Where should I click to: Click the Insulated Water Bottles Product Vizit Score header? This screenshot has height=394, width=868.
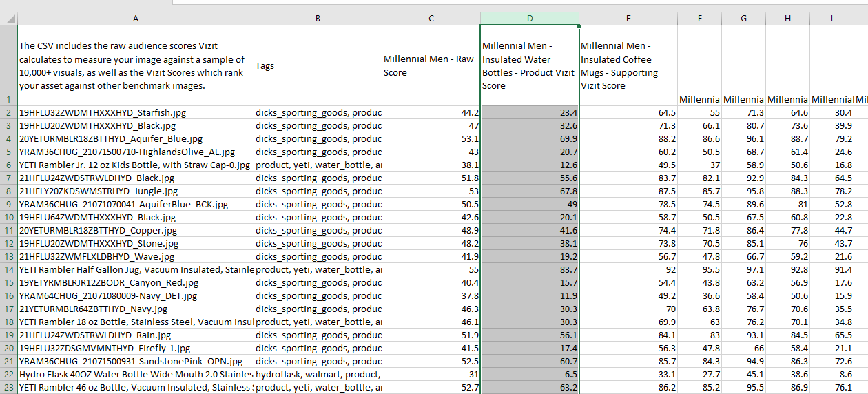click(529, 65)
